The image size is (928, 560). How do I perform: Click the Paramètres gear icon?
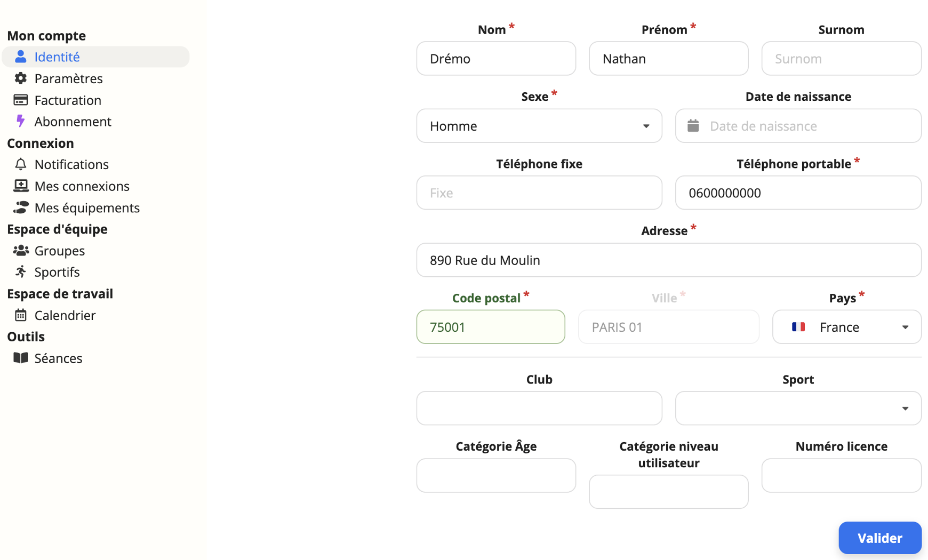[x=20, y=78]
